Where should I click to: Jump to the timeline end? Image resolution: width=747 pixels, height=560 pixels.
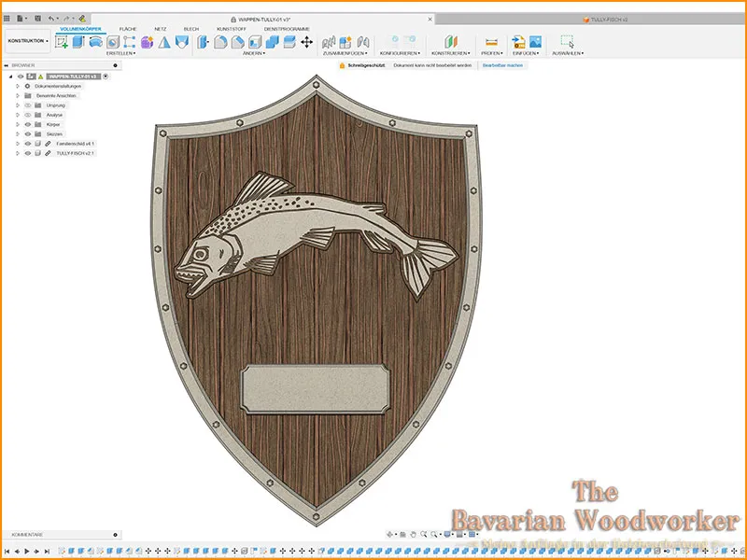47,551
